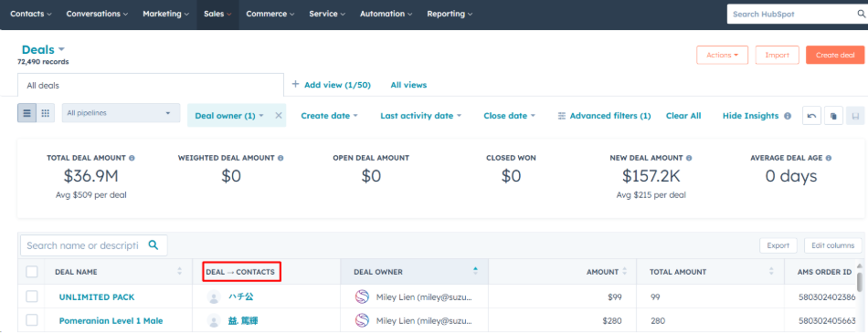Screen dimensions: 868x333
Task: Switch to list view icon
Action: (x=27, y=113)
